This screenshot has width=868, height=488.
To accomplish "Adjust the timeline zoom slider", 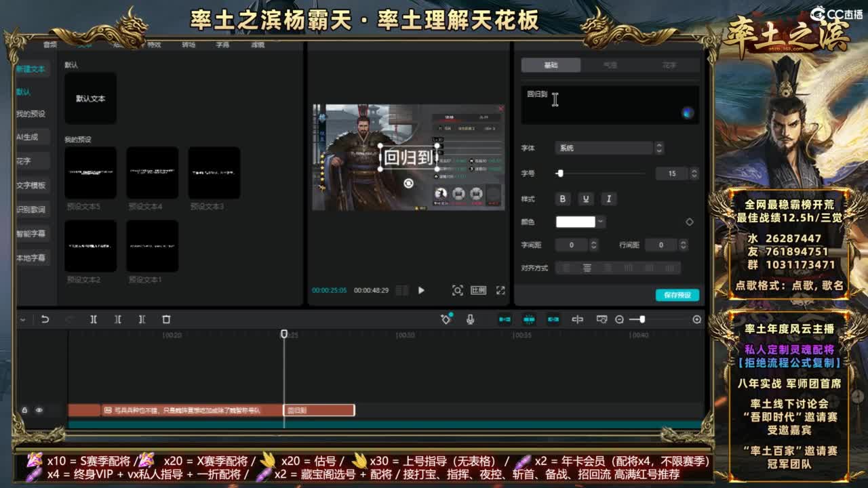I will point(642,319).
